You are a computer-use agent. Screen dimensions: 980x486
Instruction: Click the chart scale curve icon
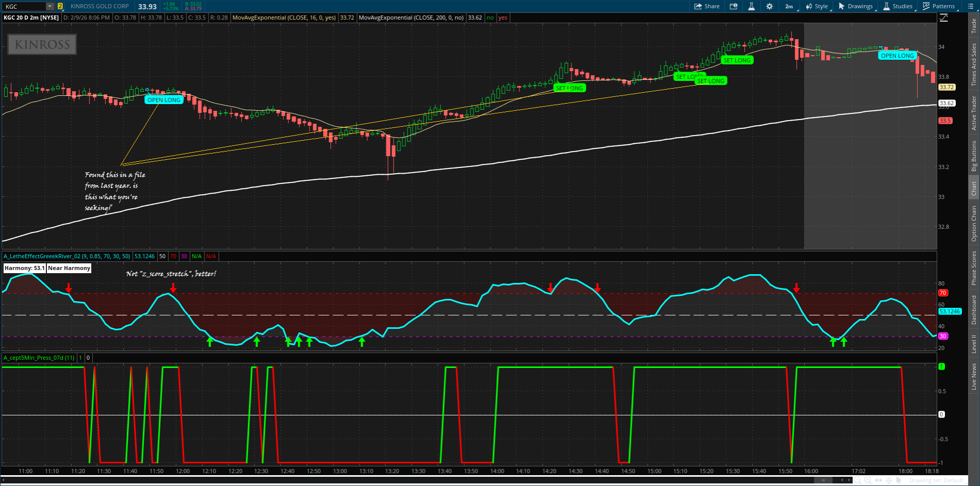(943, 18)
